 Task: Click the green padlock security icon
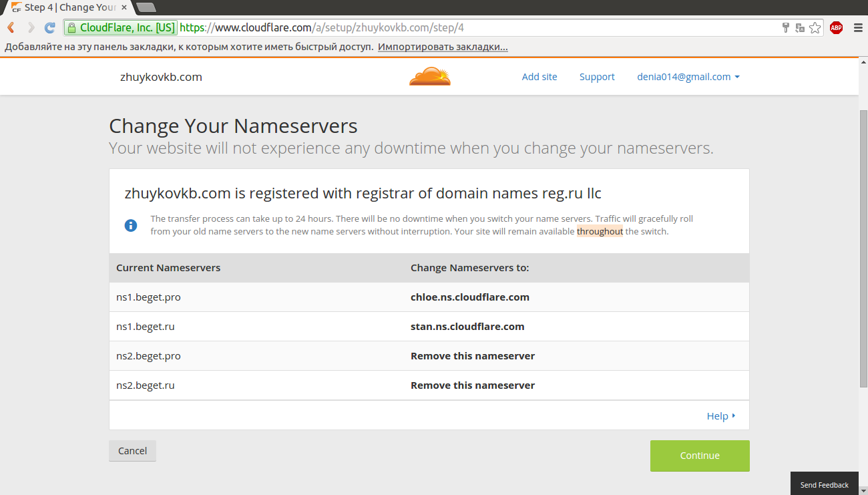71,28
